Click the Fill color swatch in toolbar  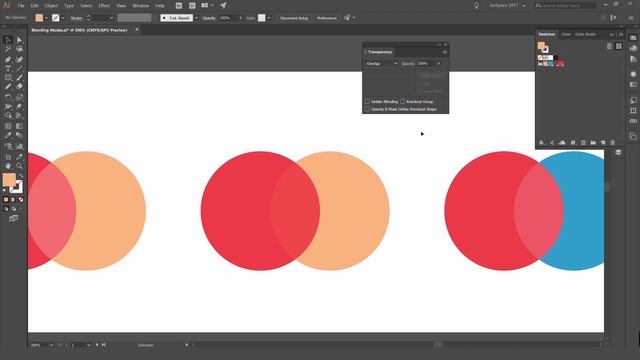click(9, 179)
